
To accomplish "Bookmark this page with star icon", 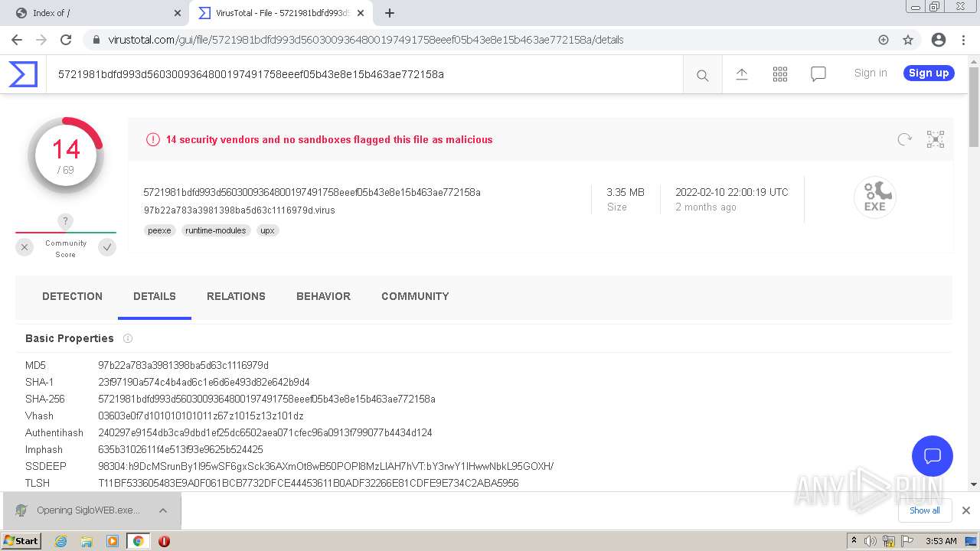I will [908, 40].
